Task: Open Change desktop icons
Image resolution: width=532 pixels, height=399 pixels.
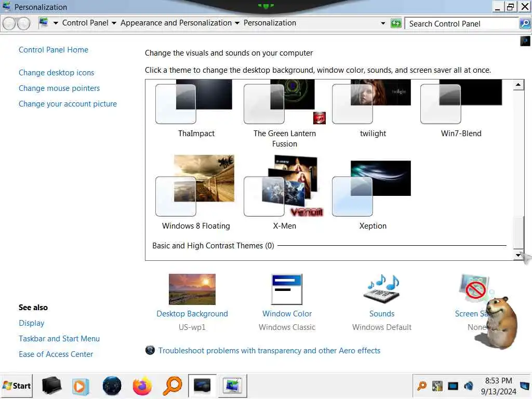Action: pyautogui.click(x=56, y=73)
